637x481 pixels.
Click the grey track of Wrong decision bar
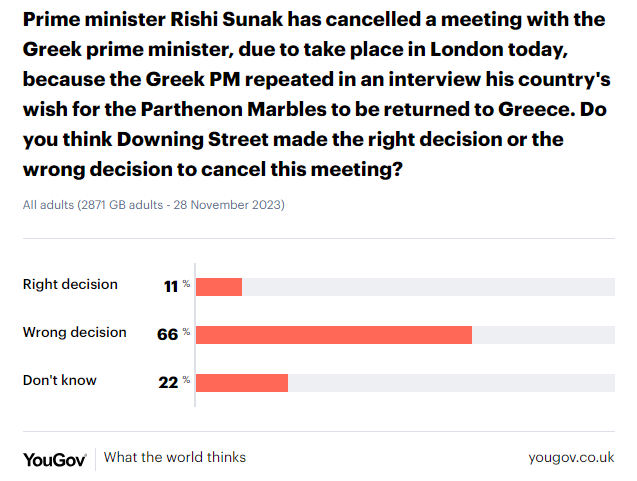pyautogui.click(x=543, y=335)
